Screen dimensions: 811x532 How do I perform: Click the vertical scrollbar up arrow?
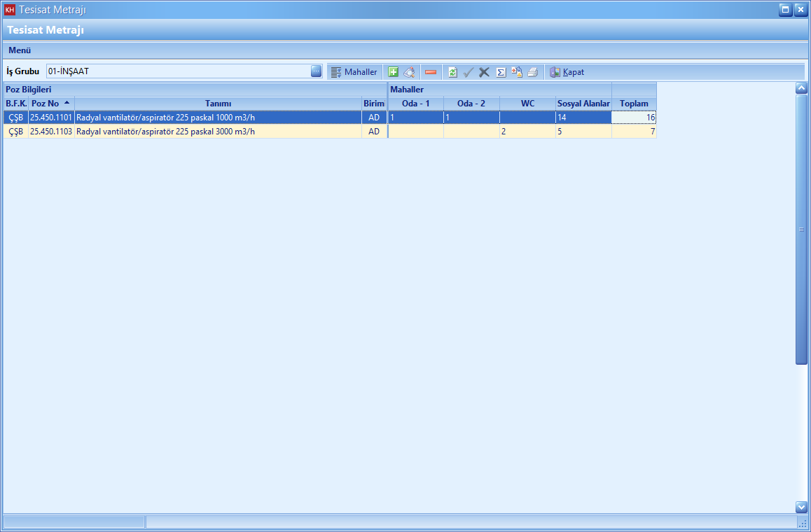[x=802, y=88]
